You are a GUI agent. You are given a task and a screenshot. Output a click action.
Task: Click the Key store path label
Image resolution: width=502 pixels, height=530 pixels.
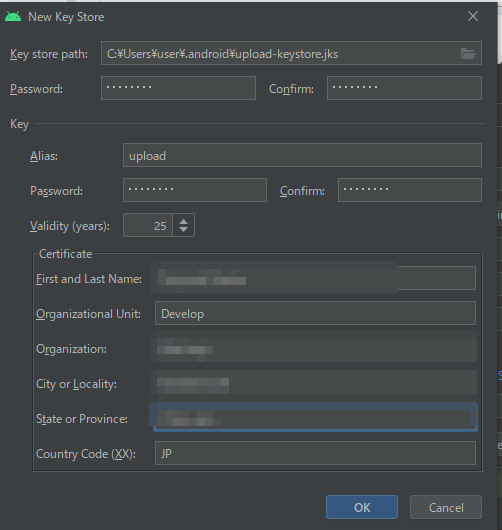coord(49,54)
